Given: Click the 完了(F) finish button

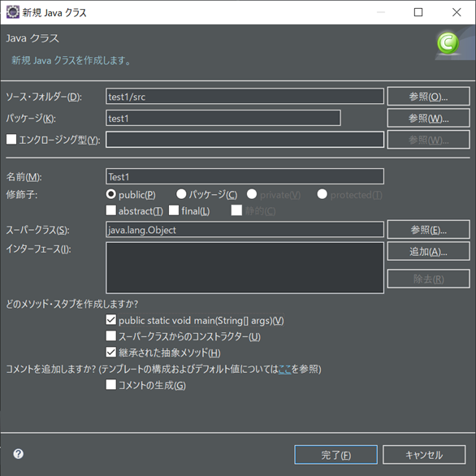Looking at the screenshot, I should click(x=335, y=455).
